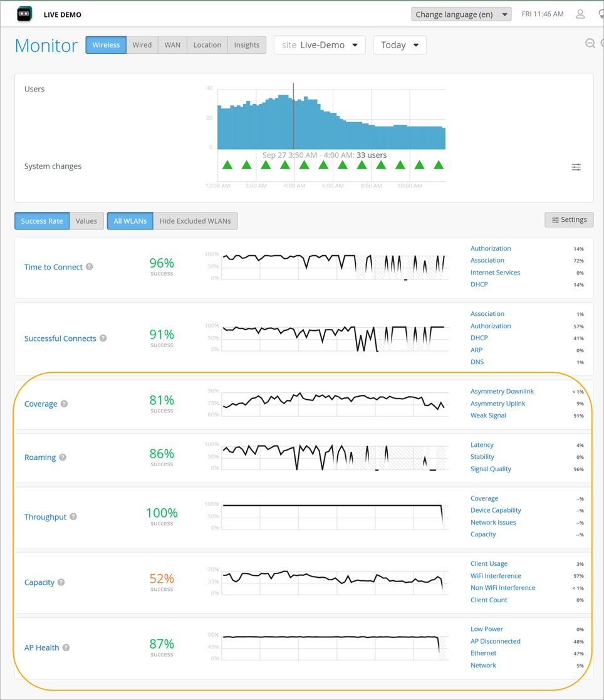The width and height of the screenshot is (604, 700).
Task: Click help icon next to Capacity
Action: [x=61, y=582]
